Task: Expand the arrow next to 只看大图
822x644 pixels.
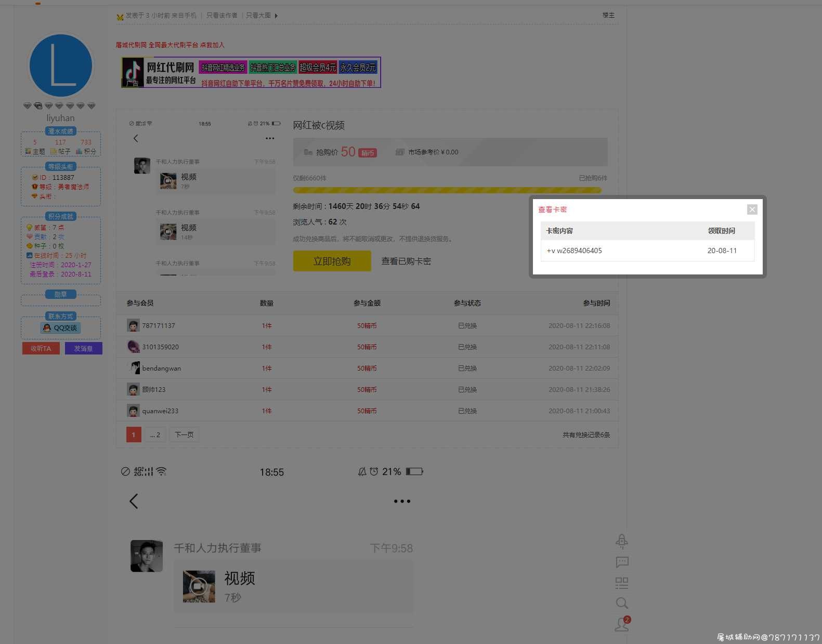Action: [x=276, y=16]
